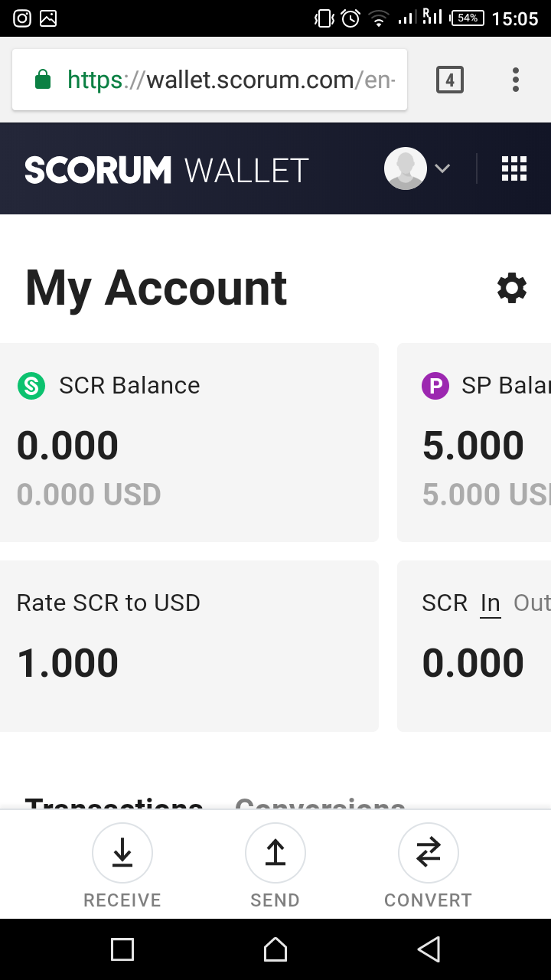This screenshot has width=551, height=980.
Task: Open the apps grid menu
Action: coord(514,168)
